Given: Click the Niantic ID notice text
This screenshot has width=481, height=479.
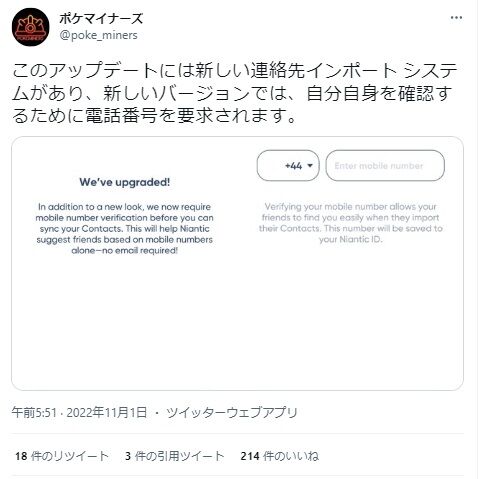Looking at the screenshot, I should tap(351, 223).
